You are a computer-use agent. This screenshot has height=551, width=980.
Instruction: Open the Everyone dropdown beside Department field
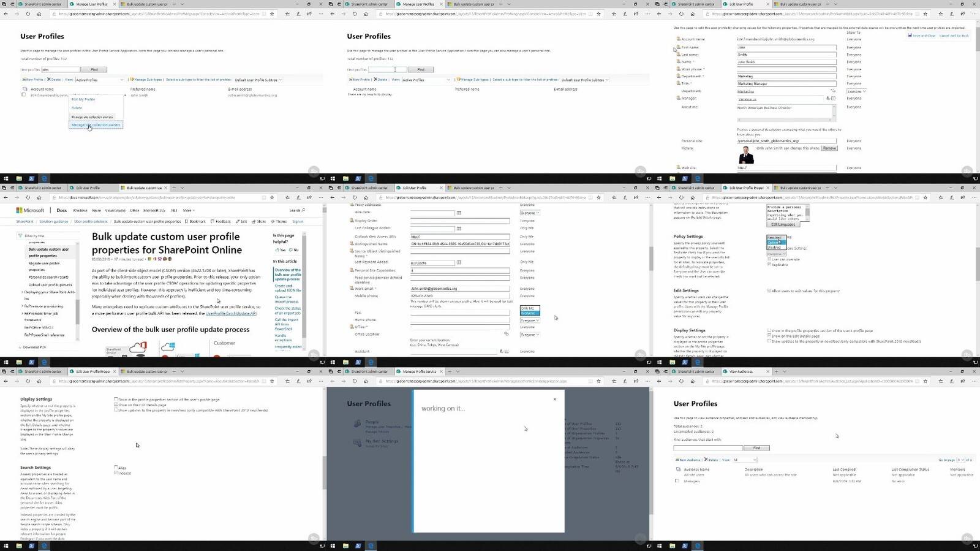pos(856,91)
